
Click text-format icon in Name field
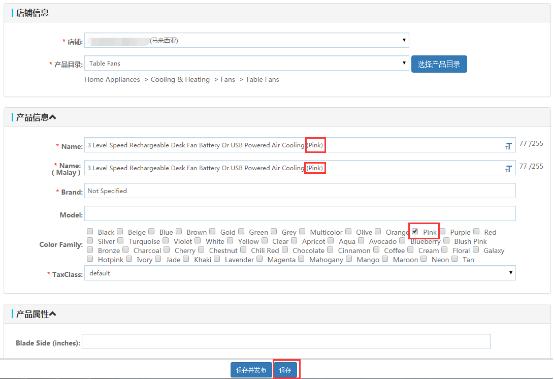pyautogui.click(x=508, y=146)
